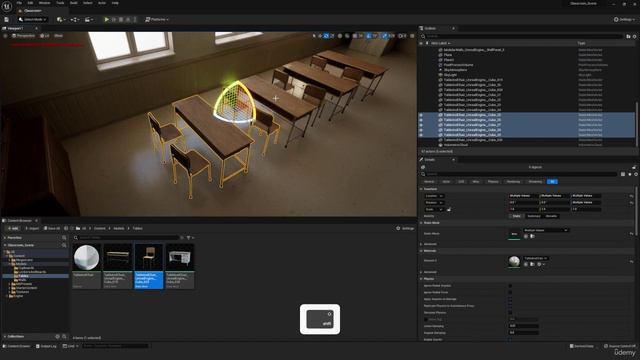Click the Content Browser filter icon
Screen dimensions: 640x360
click(189, 238)
